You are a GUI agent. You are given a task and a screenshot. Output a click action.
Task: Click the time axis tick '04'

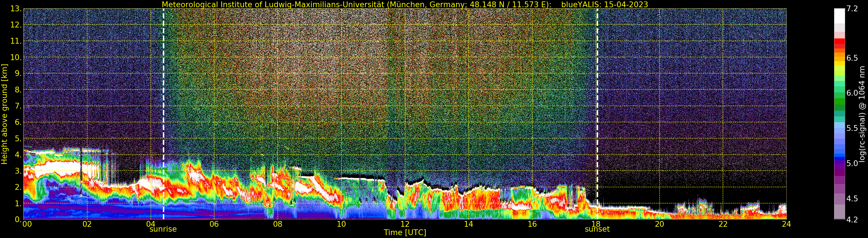coord(151,224)
